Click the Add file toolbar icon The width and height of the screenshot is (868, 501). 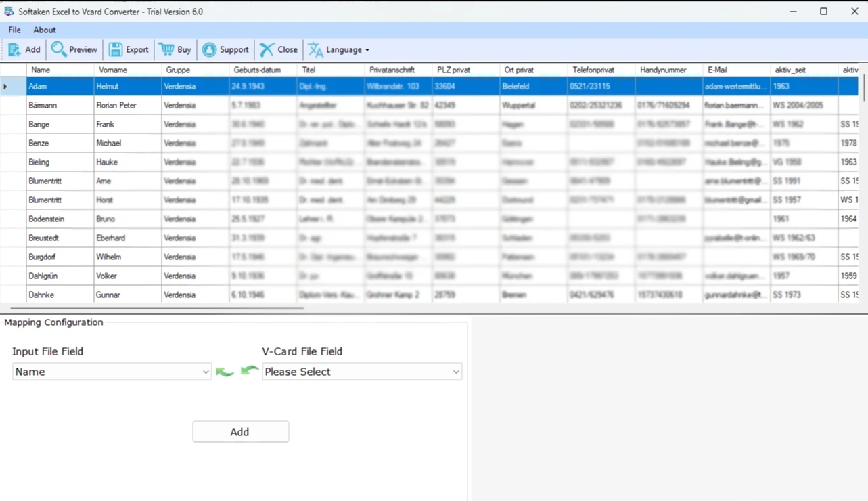14,49
